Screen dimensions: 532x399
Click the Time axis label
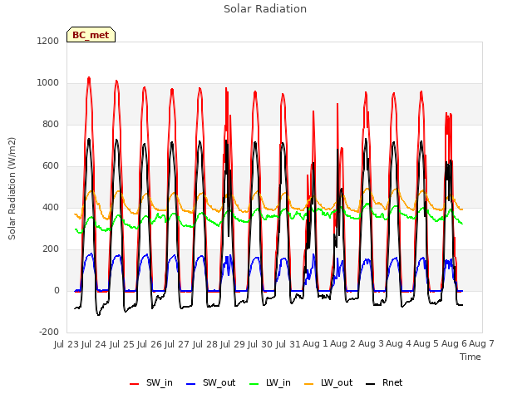click(470, 357)
